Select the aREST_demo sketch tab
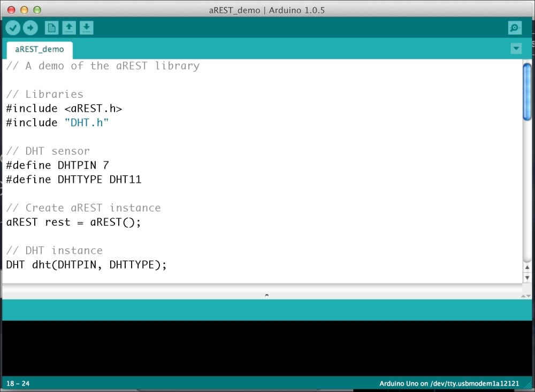This screenshot has height=392, width=535. pyautogui.click(x=40, y=50)
